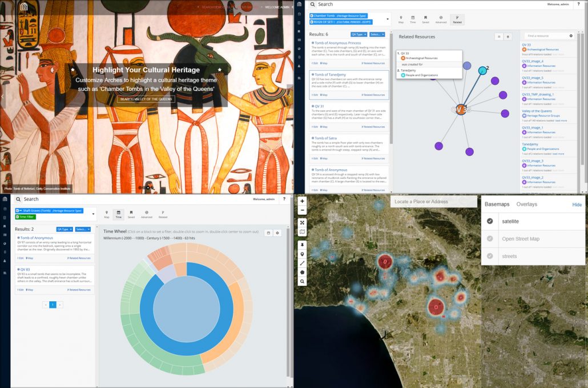
Task: Open the Tomb of Satra result
Action: [x=325, y=138]
